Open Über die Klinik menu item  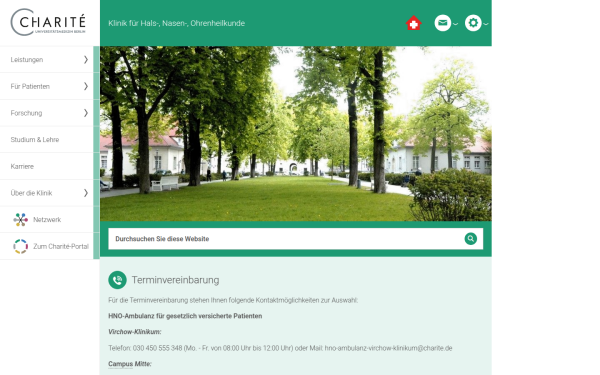[x=31, y=193]
